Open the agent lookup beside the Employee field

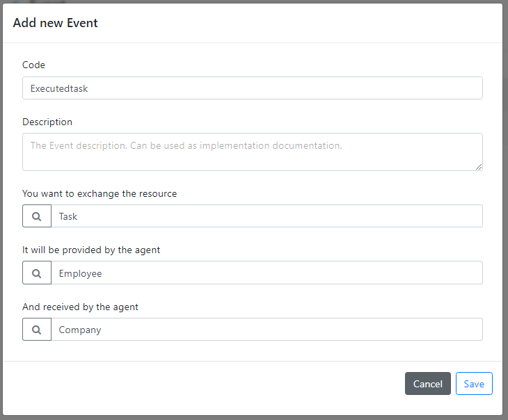[37, 273]
